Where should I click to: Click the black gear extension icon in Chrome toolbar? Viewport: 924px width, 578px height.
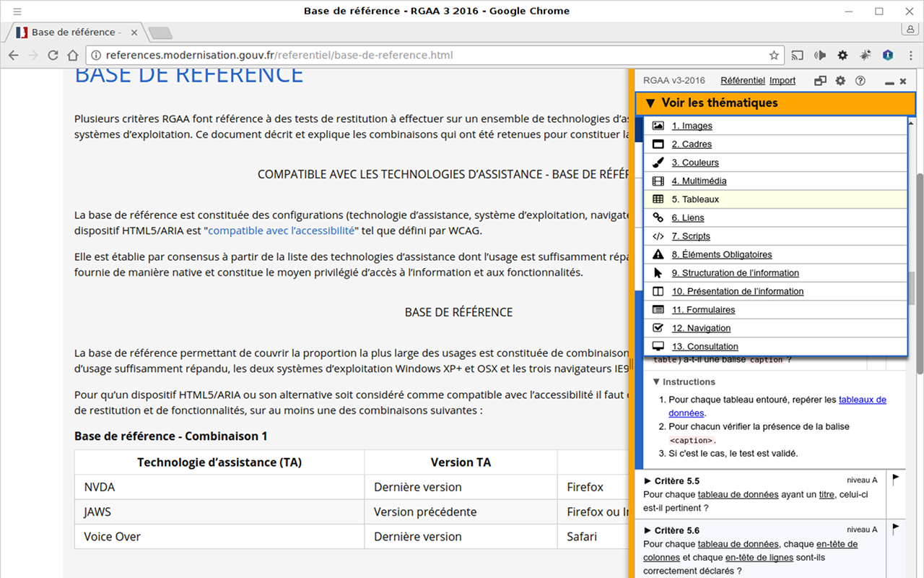point(842,55)
